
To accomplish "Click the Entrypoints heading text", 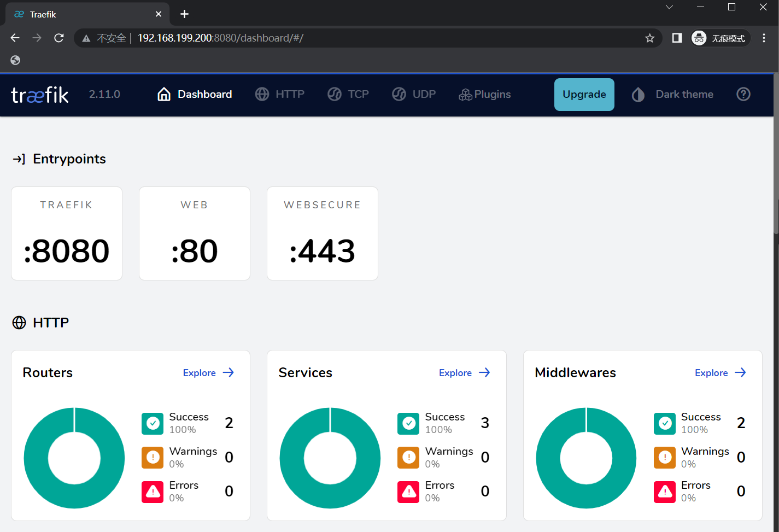I will [x=69, y=159].
